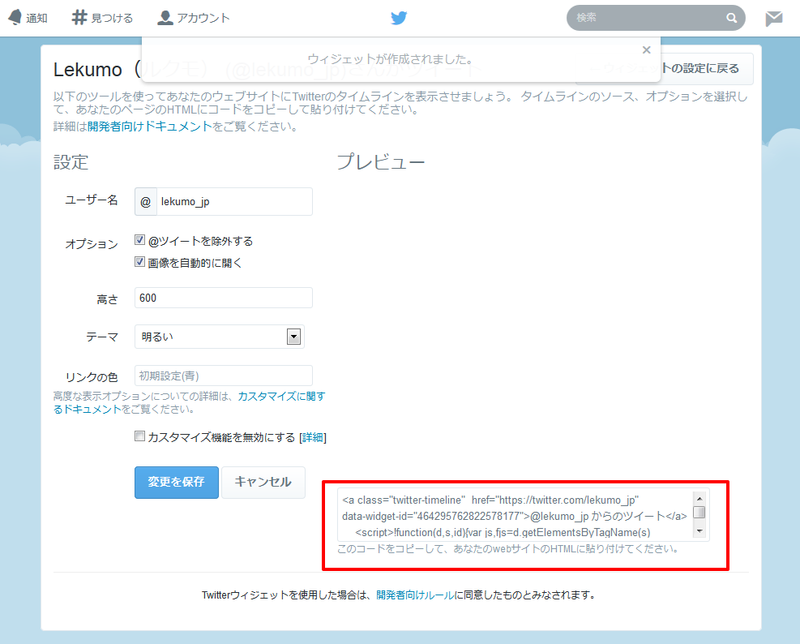Focus the 検索 search field
800x644 pixels.
(x=656, y=18)
